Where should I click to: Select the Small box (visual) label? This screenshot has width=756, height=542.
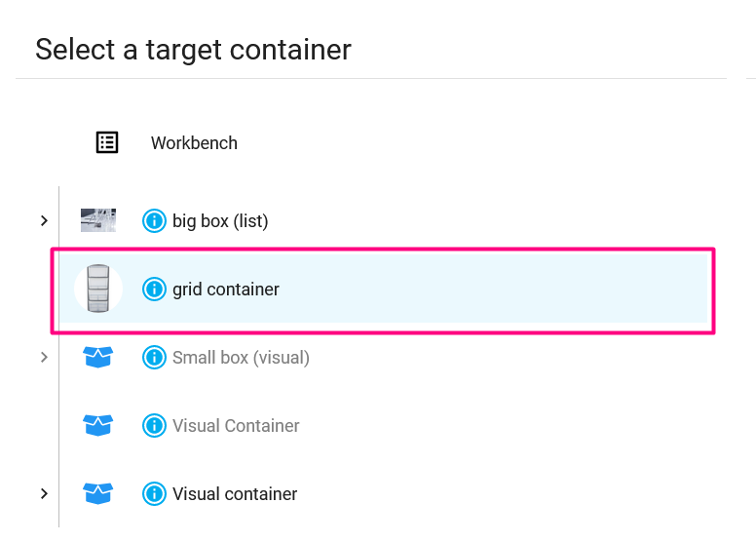pos(241,357)
